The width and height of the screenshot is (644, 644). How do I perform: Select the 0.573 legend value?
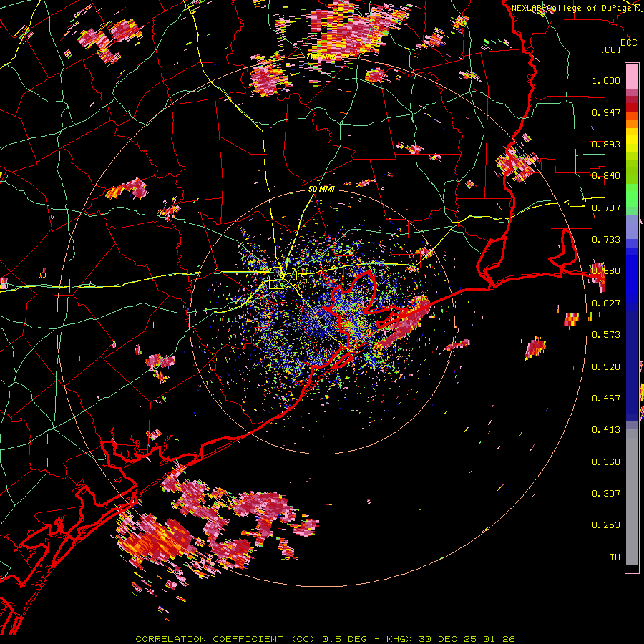[606, 335]
